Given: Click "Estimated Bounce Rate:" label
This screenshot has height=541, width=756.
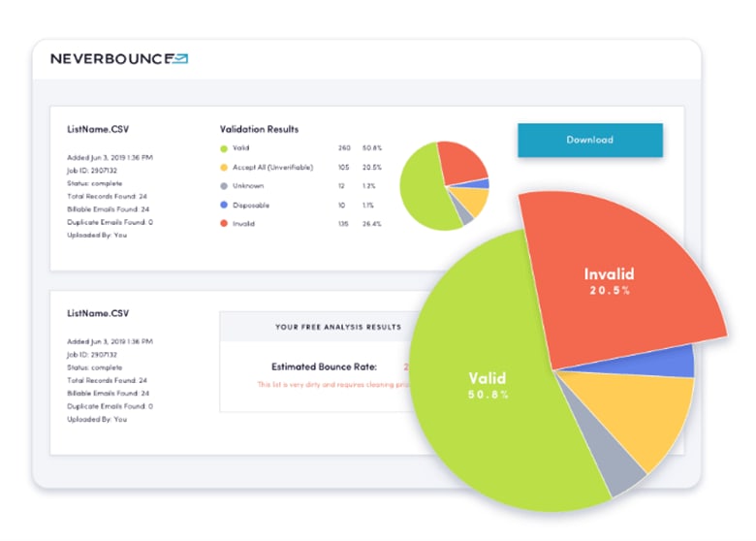Looking at the screenshot, I should [x=324, y=366].
